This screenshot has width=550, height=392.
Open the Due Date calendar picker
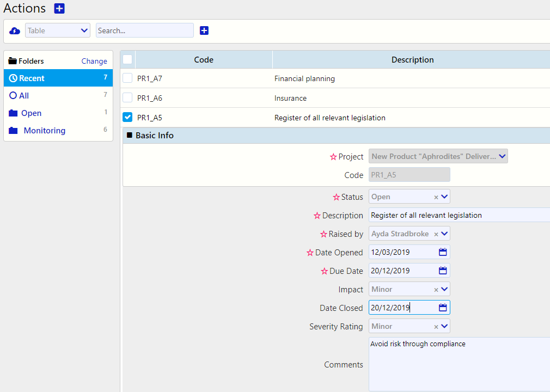point(443,271)
